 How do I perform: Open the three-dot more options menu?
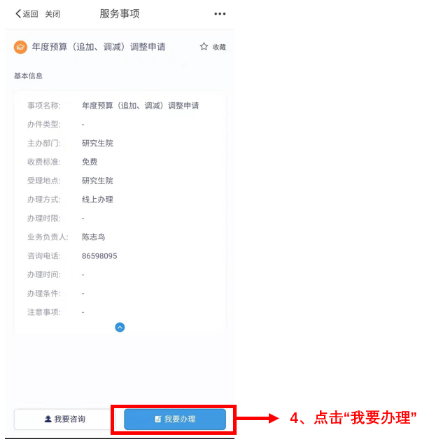tap(220, 14)
